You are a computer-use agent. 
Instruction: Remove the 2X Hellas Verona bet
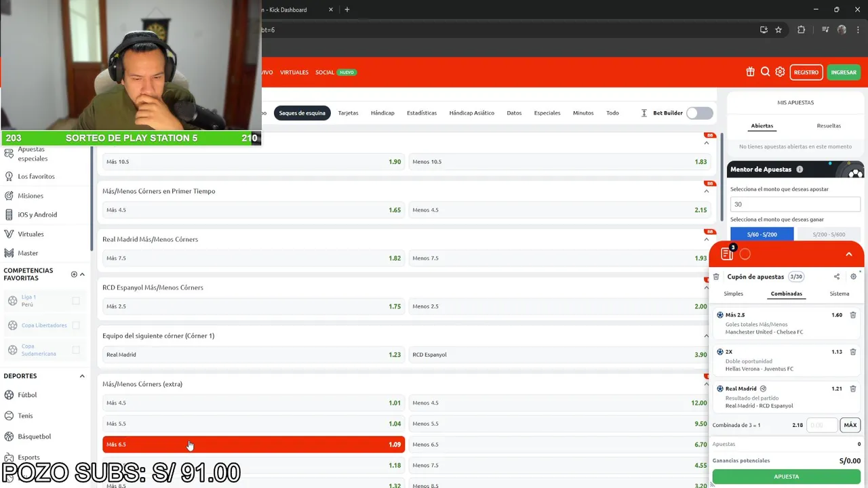click(x=853, y=352)
